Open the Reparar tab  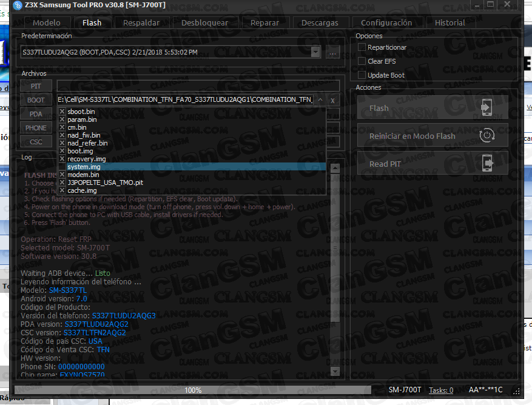click(x=264, y=22)
